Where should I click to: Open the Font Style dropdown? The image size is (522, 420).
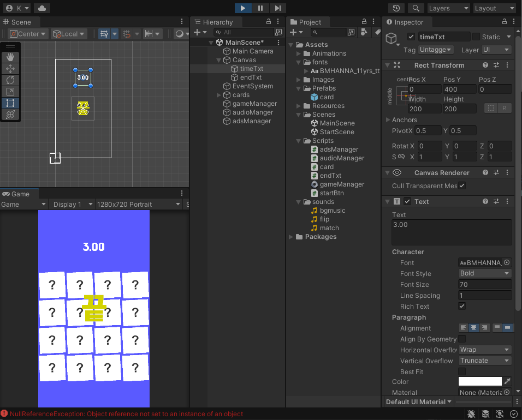(x=485, y=273)
